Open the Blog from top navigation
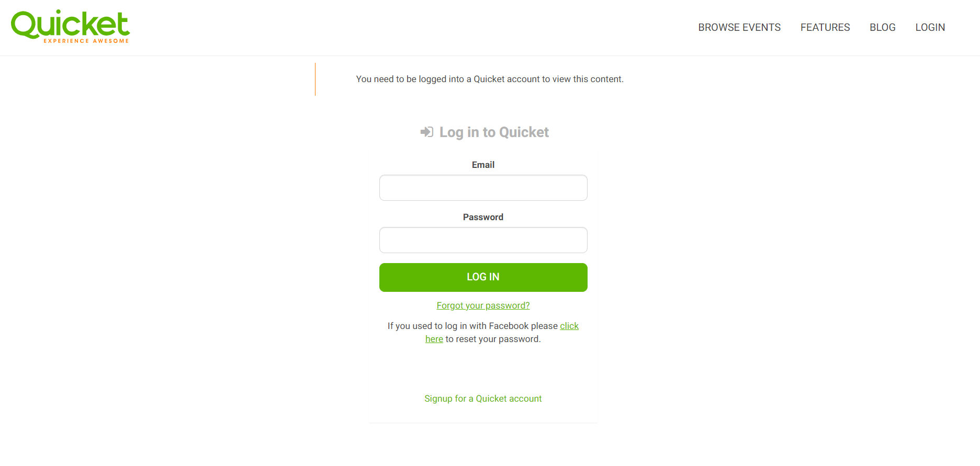This screenshot has width=980, height=466. (883, 27)
